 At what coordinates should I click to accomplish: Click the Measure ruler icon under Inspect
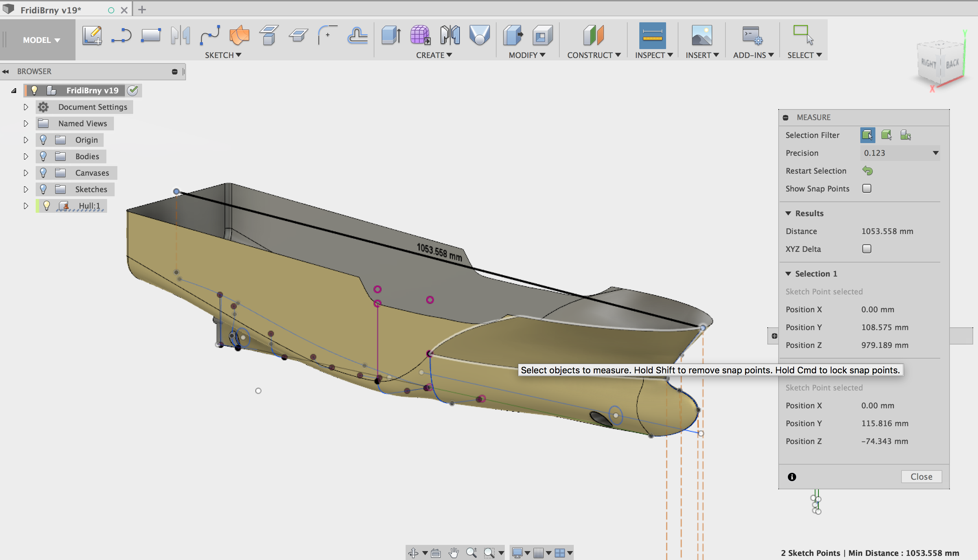(652, 35)
